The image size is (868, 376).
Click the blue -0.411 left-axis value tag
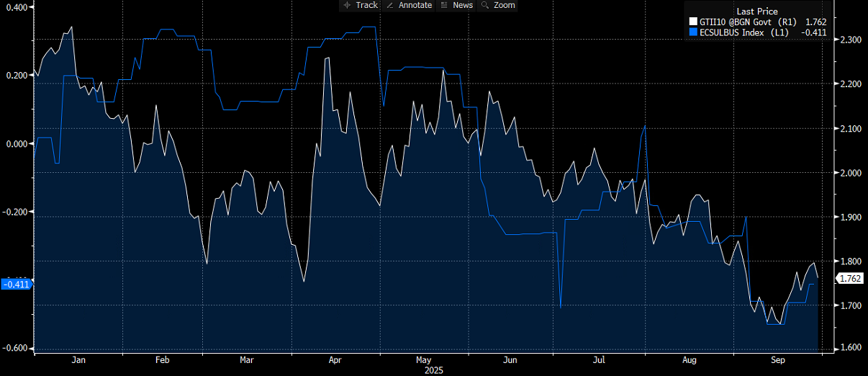point(16,285)
